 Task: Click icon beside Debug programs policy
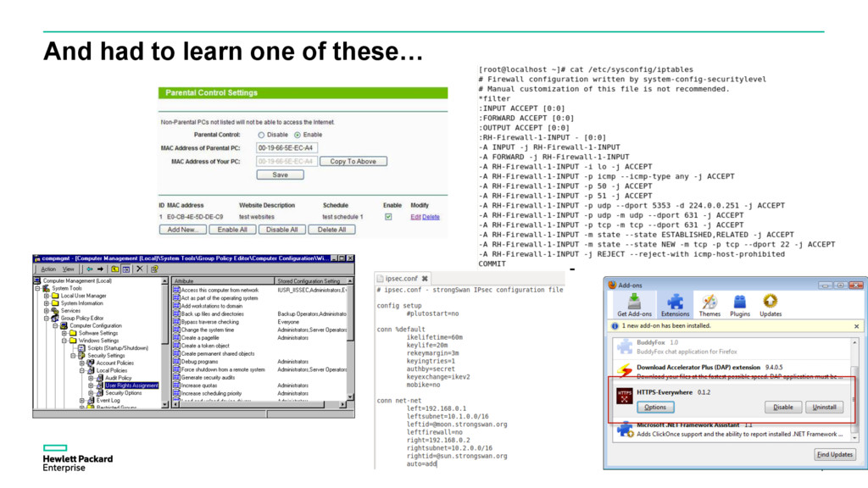point(176,361)
